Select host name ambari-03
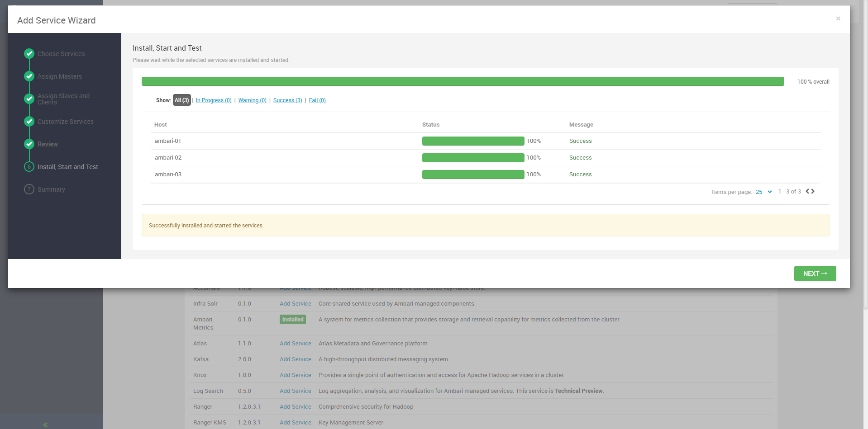868x429 pixels. pyautogui.click(x=168, y=174)
